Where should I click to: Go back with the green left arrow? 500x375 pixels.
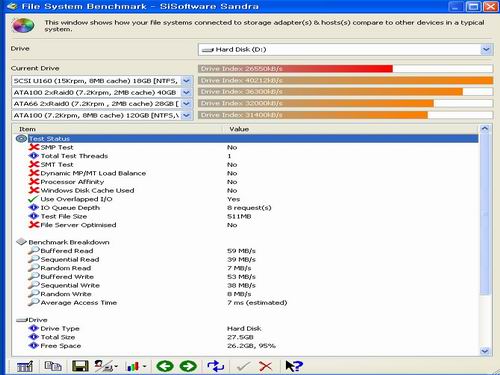click(x=165, y=366)
